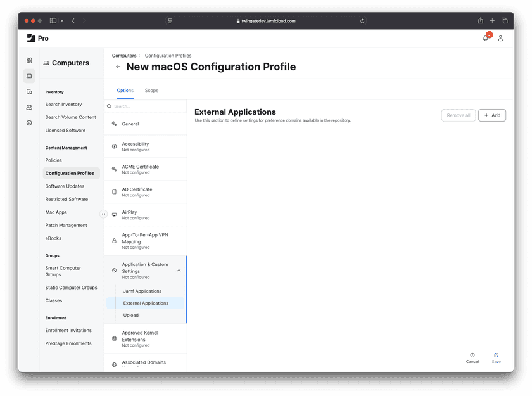Select the Upload sub-item
This screenshot has width=532, height=396.
tap(131, 315)
